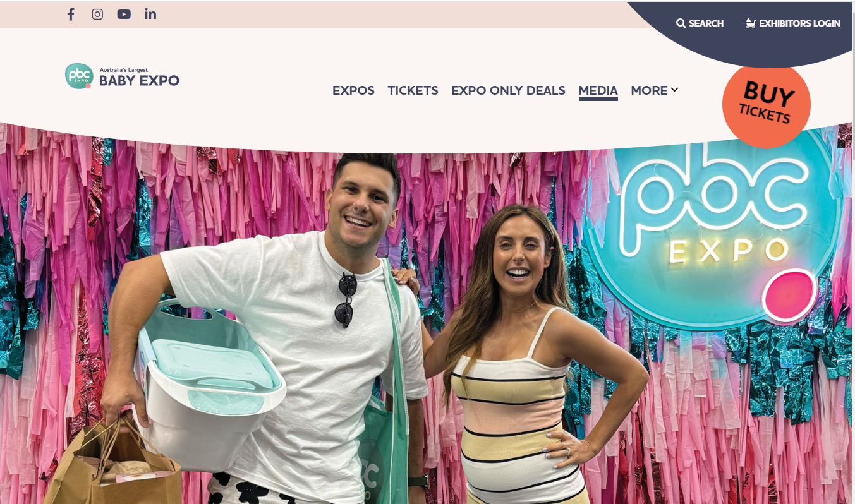Click the orange BUY TICKETS circle button
This screenshot has height=504, width=855.
point(767,103)
